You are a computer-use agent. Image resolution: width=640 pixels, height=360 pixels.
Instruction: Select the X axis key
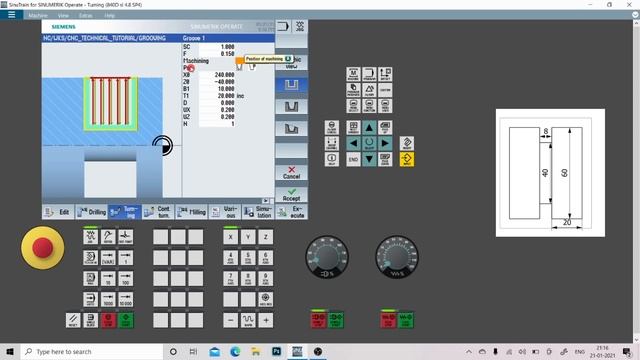point(231,237)
